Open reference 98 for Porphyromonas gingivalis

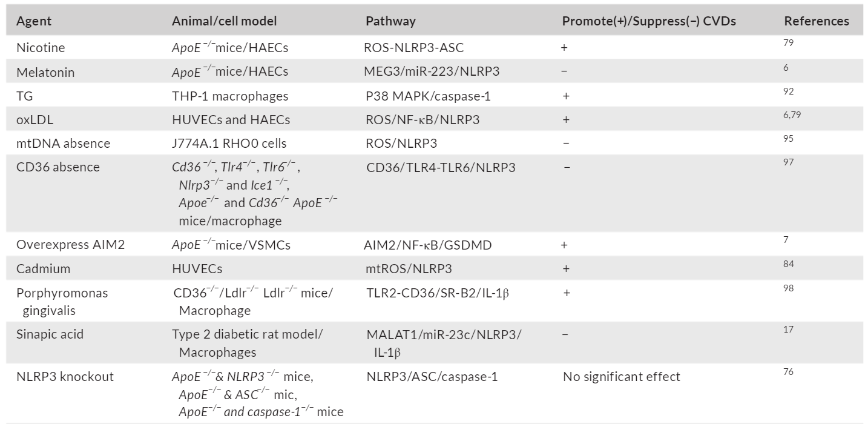pyautogui.click(x=788, y=288)
